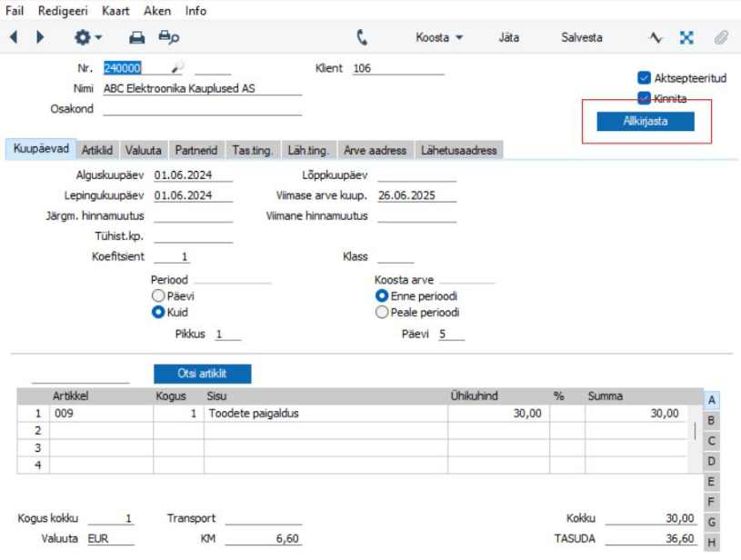Open the gear settings menu
The width and height of the screenshot is (741, 560).
87,37
